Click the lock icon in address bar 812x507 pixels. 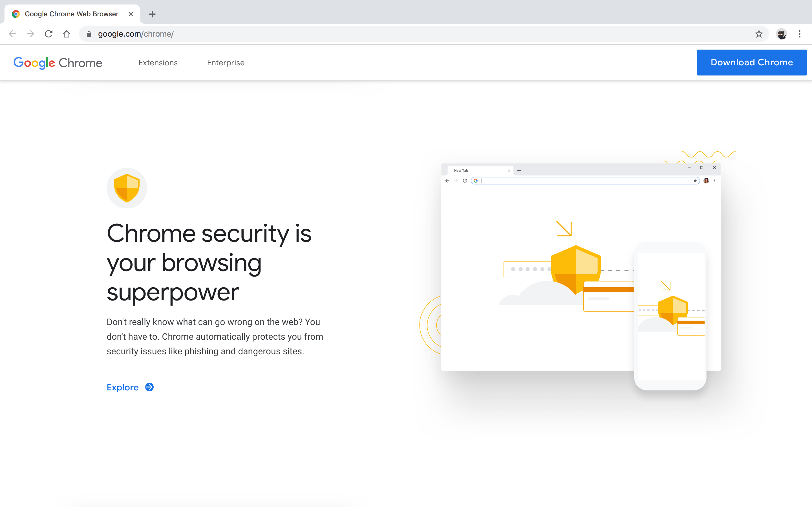89,34
